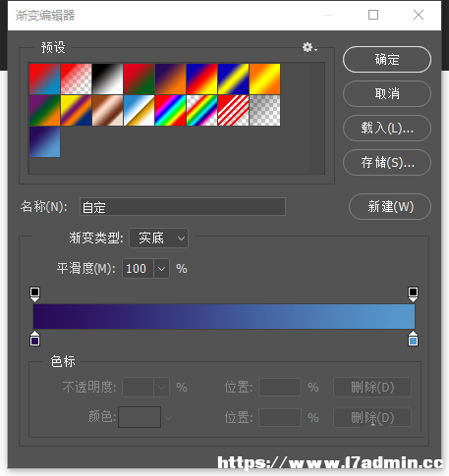Select the dark purple color stop

34,339
